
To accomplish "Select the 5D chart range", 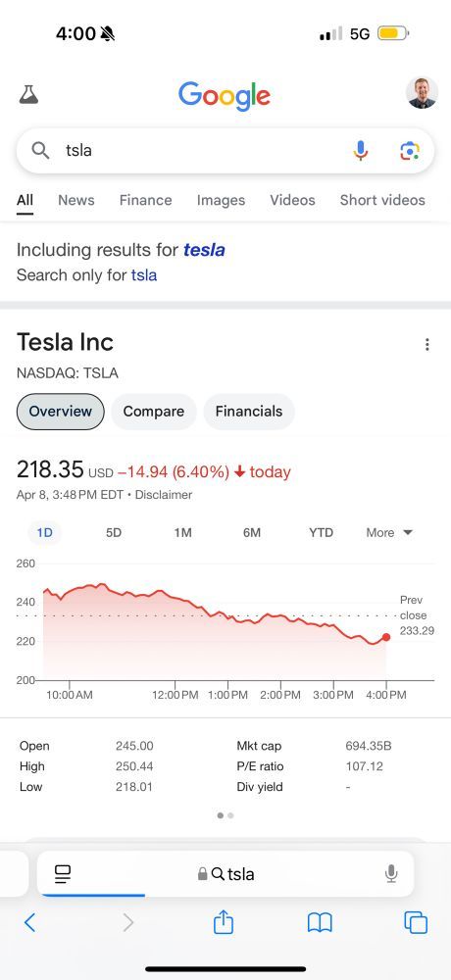I will (113, 532).
